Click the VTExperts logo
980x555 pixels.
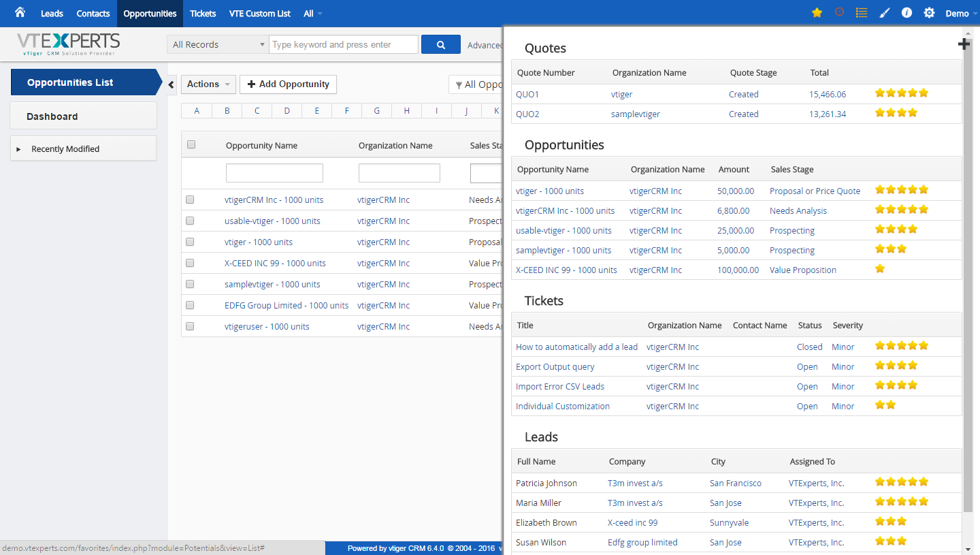pos(68,44)
